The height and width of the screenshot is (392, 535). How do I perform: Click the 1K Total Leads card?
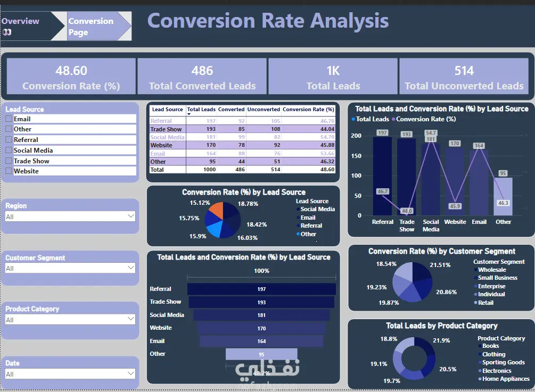click(x=333, y=76)
